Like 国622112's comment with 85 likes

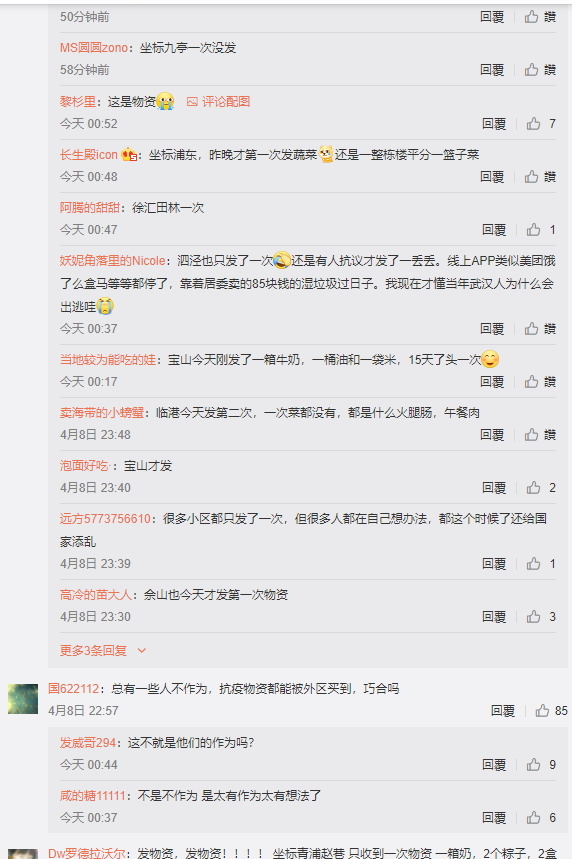click(x=551, y=711)
